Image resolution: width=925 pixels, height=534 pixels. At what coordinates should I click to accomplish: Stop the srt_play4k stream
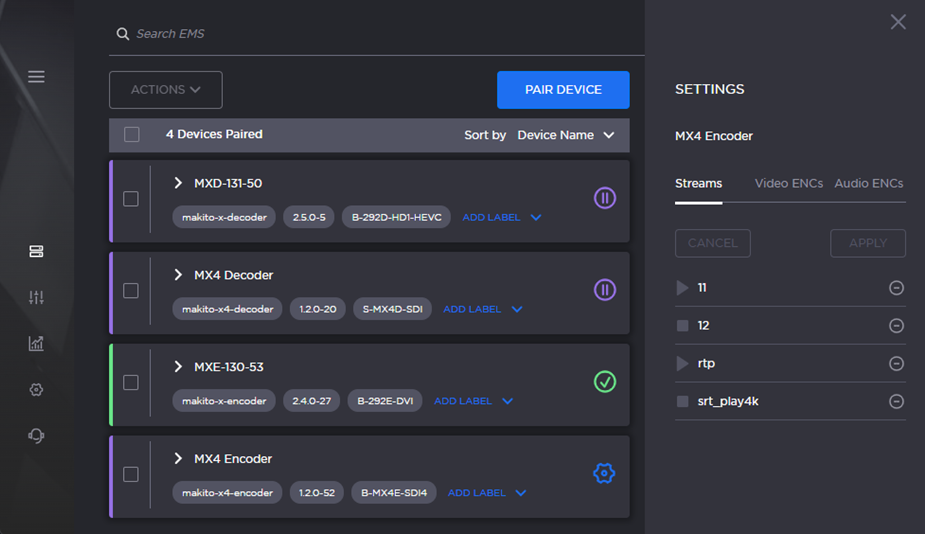pyautogui.click(x=682, y=402)
